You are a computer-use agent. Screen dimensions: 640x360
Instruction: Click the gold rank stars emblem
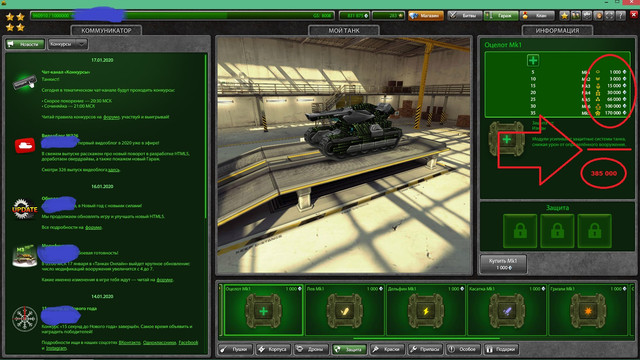(x=15, y=22)
